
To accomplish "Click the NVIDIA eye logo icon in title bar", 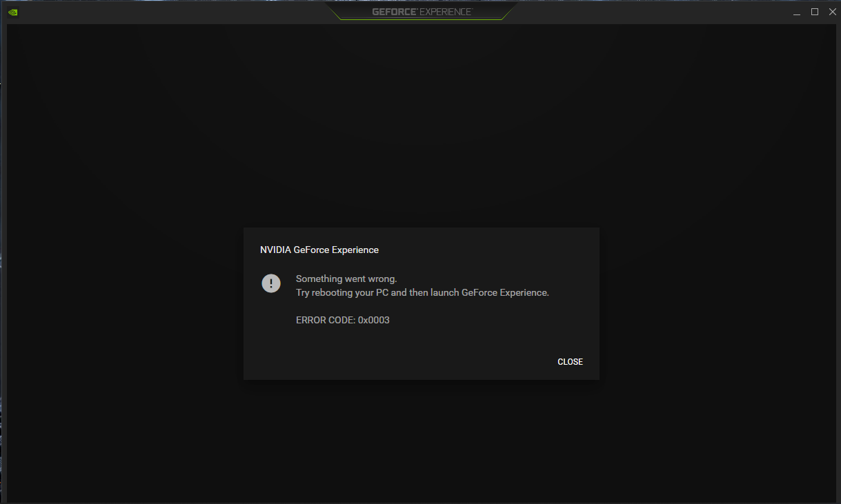I will coord(13,12).
